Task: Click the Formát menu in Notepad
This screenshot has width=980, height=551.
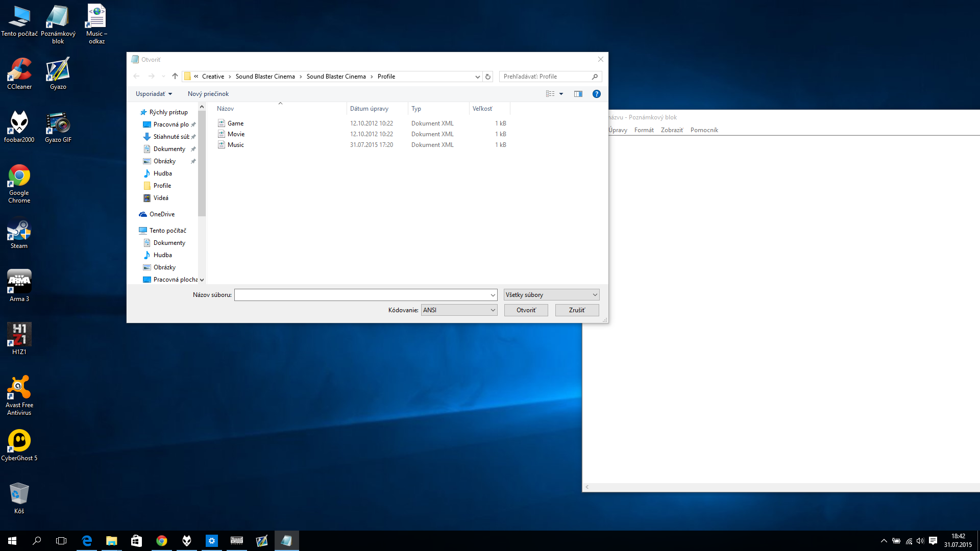Action: pyautogui.click(x=643, y=130)
